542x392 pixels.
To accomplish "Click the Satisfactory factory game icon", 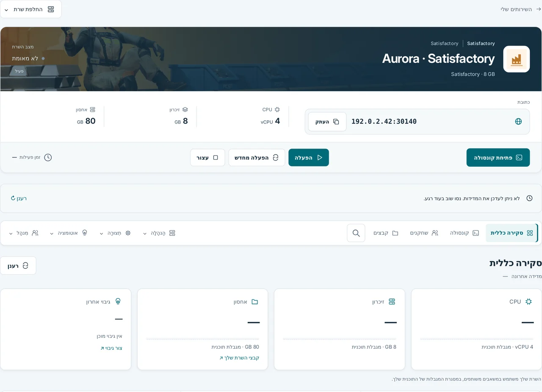I will click(x=517, y=59).
